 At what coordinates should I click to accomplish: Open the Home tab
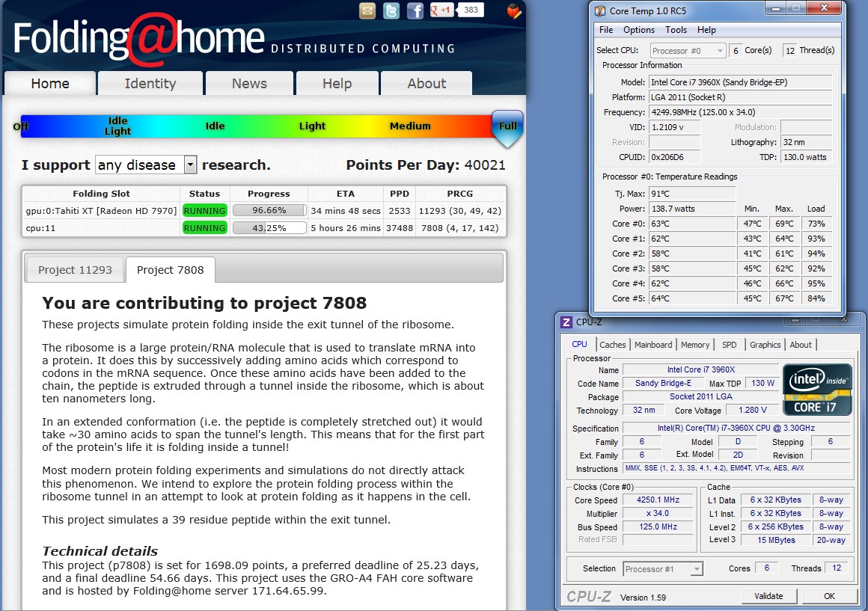(50, 84)
